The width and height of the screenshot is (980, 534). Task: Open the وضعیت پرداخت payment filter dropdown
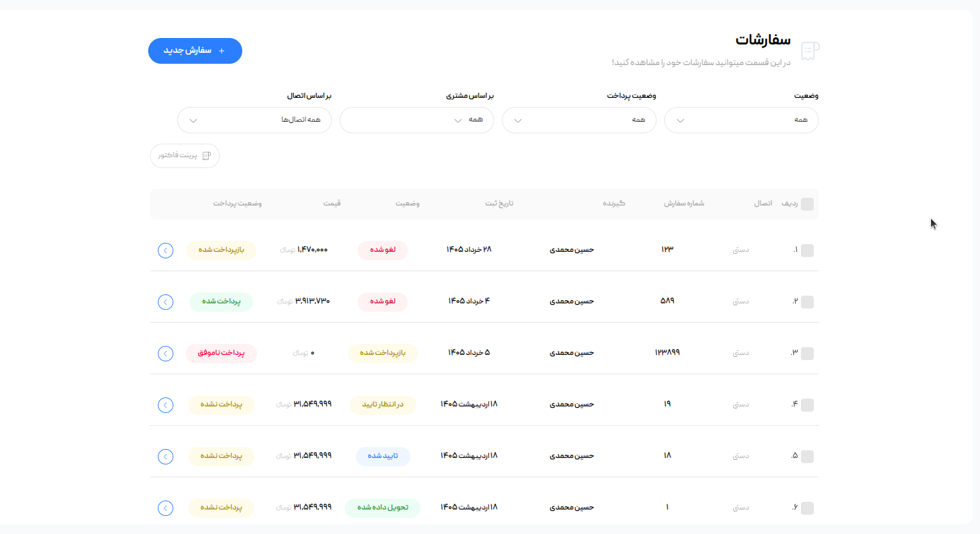(x=579, y=120)
